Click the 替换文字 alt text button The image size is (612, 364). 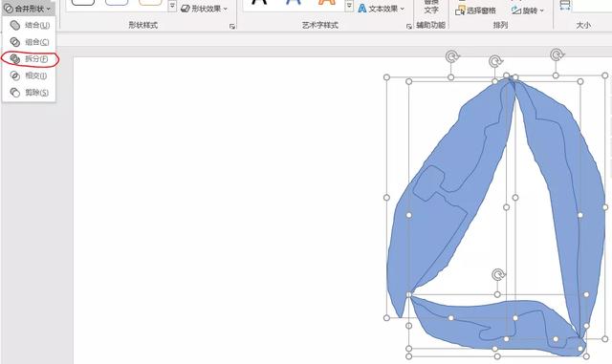point(431,7)
